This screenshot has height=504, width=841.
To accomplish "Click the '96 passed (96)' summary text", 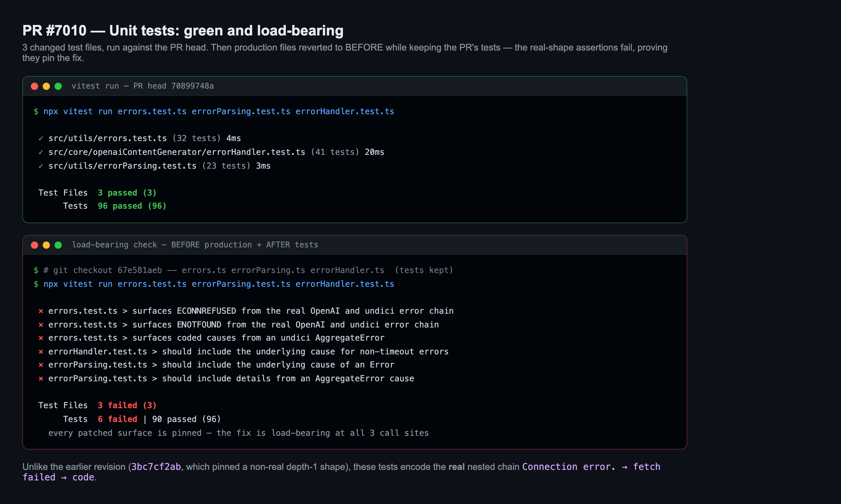I will [132, 206].
